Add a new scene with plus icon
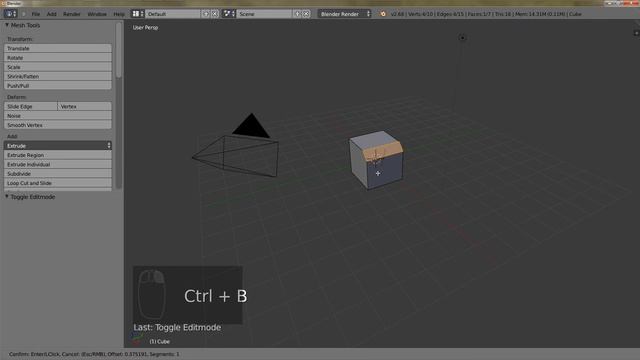 coord(297,14)
